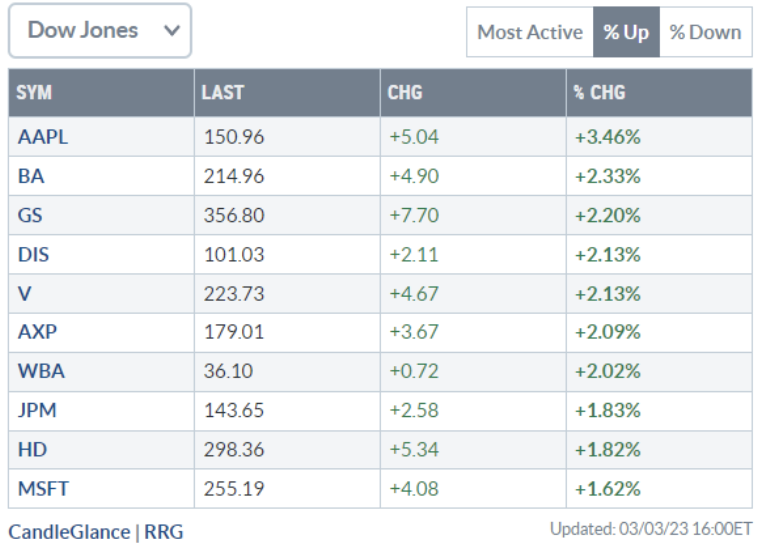Click the BA ticker symbol
This screenshot has height=546, width=764.
coord(31,176)
